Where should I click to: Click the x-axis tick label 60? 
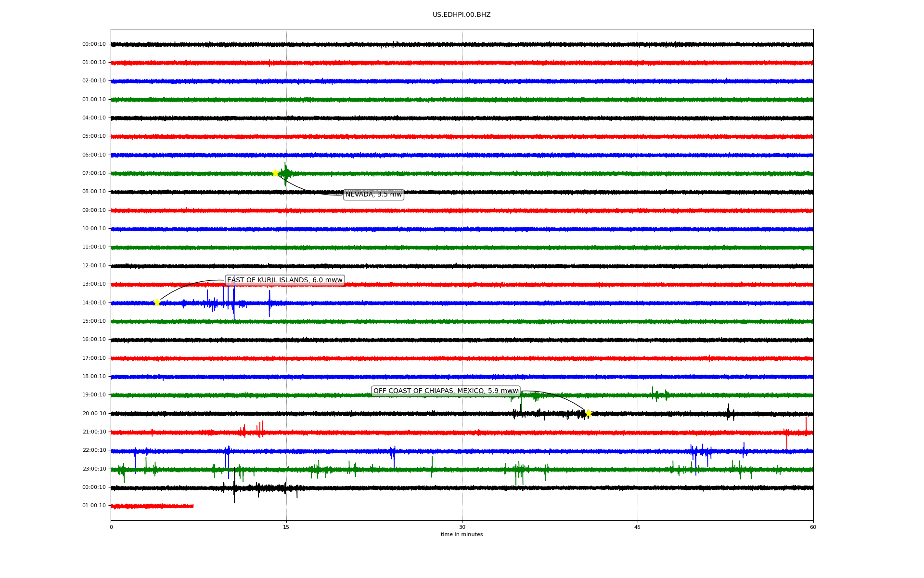tap(813, 527)
